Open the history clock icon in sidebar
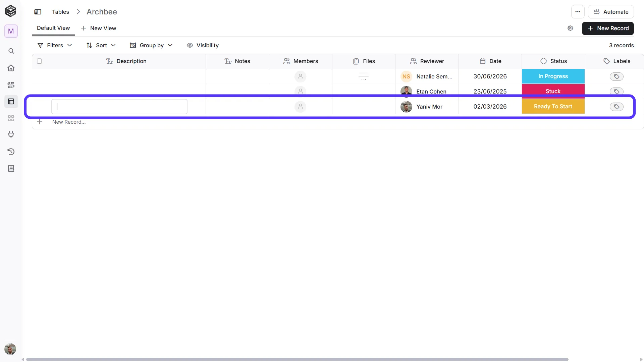The width and height of the screenshot is (644, 362). 11,152
